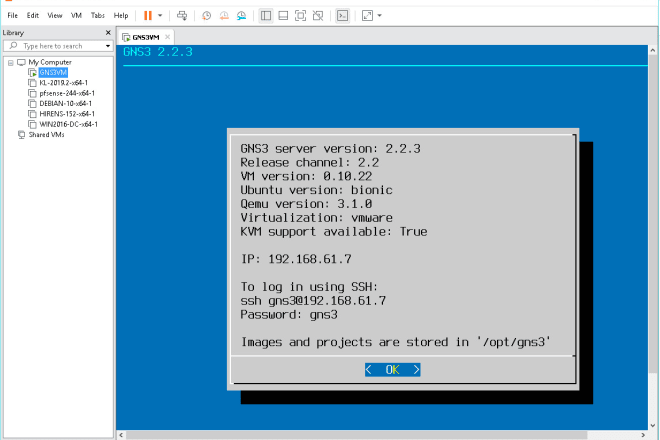Toggle the library sidebar view icon
This screenshot has height=440, width=660.
(266, 16)
